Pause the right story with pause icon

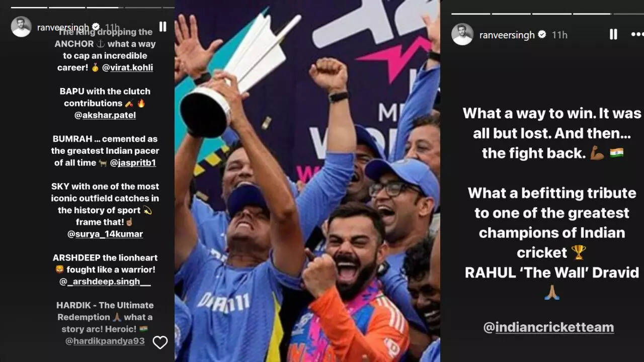click(613, 34)
